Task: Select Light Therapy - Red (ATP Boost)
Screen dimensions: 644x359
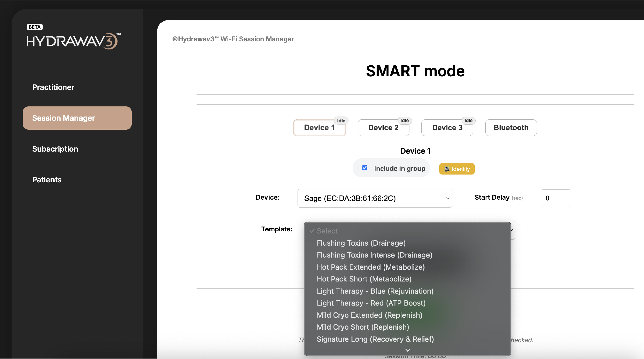Action: click(371, 303)
